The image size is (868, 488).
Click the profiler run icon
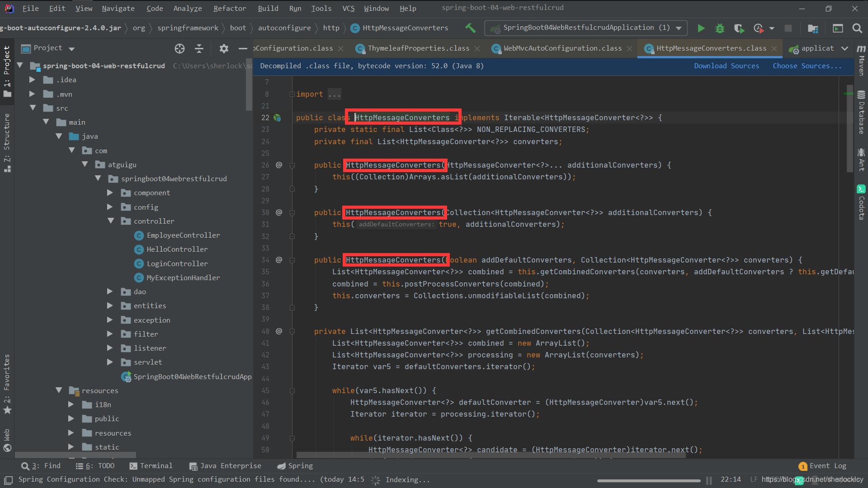click(x=759, y=28)
